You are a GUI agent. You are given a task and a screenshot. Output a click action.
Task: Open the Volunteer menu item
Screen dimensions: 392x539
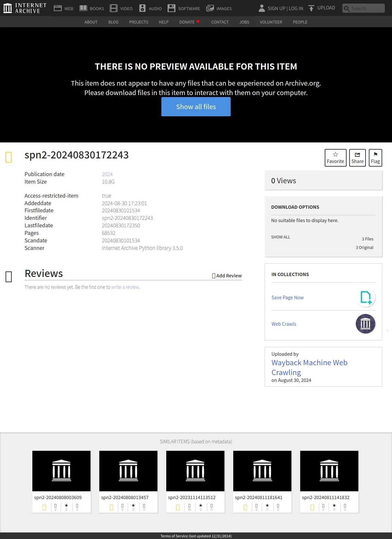click(271, 22)
